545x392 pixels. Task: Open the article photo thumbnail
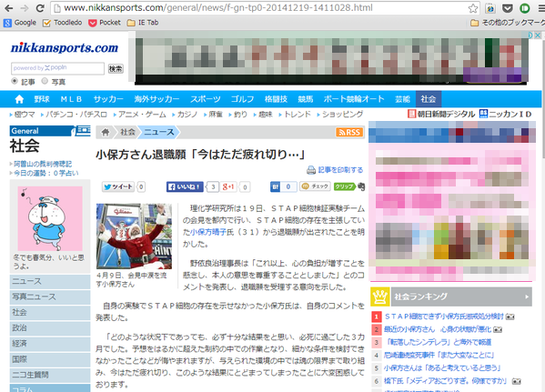(x=134, y=236)
